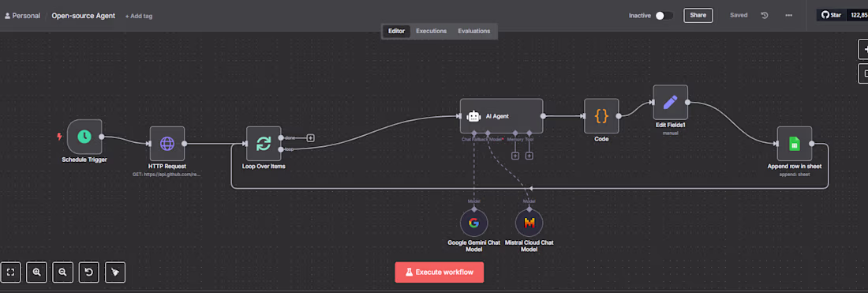This screenshot has height=293, width=868.
Task: Switch to the Executions tab
Action: (x=431, y=31)
